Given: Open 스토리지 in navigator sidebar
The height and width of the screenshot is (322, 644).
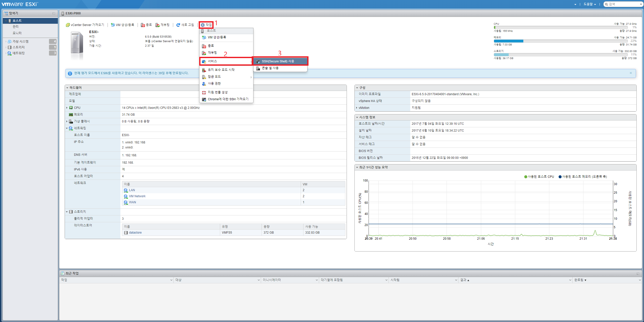Looking at the screenshot, I should click(x=18, y=47).
